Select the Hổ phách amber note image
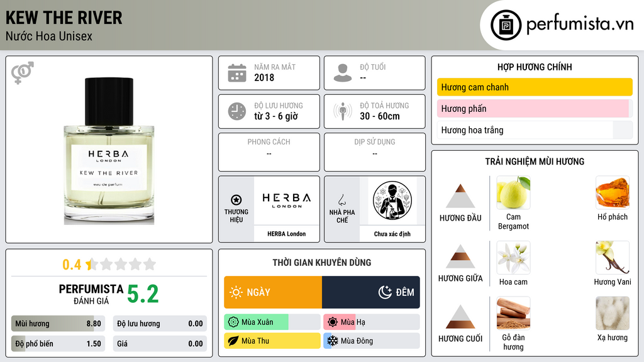 pos(613,192)
